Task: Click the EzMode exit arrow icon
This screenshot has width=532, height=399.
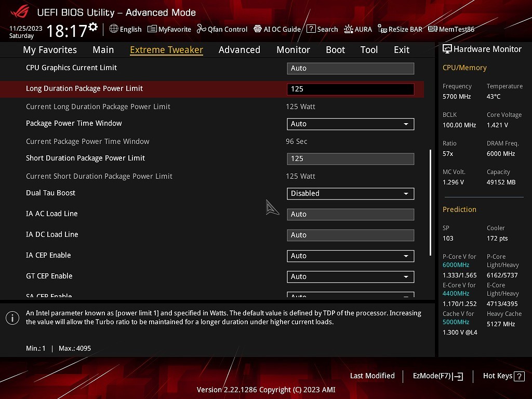Action: point(458,376)
